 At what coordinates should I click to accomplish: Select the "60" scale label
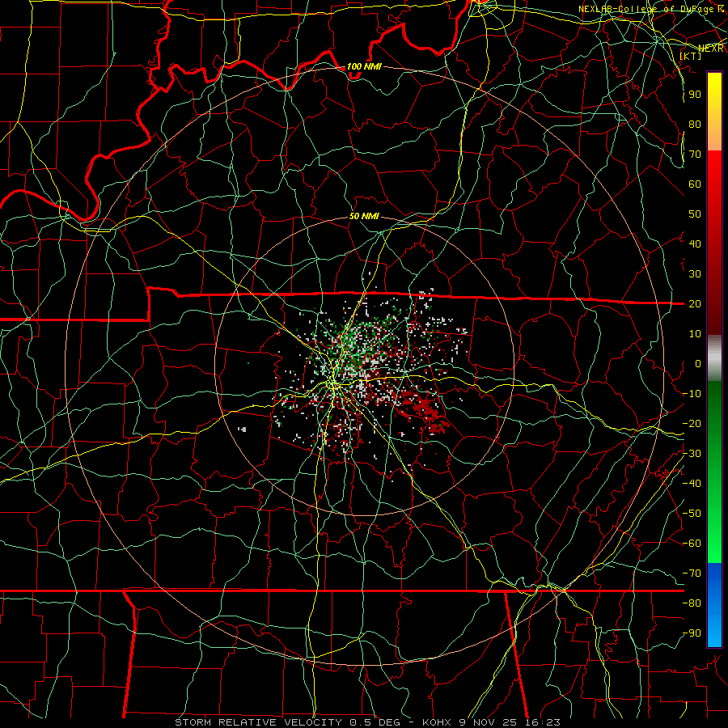coord(695,184)
